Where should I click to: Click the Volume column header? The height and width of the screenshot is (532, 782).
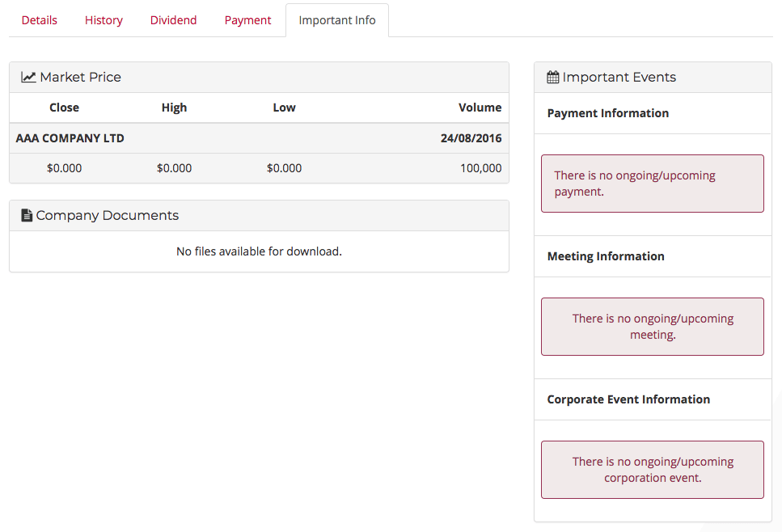pyautogui.click(x=480, y=107)
